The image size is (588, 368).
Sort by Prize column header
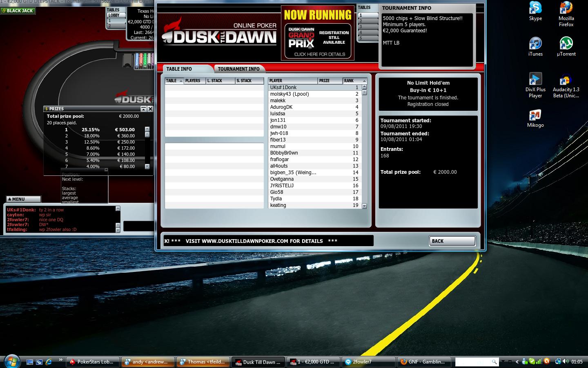330,81
